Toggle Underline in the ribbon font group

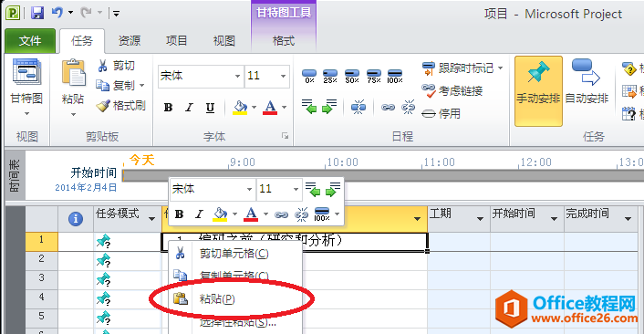pyautogui.click(x=210, y=108)
